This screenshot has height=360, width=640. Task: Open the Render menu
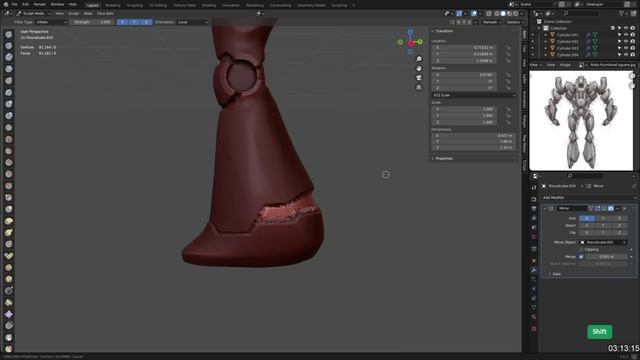(40, 4)
